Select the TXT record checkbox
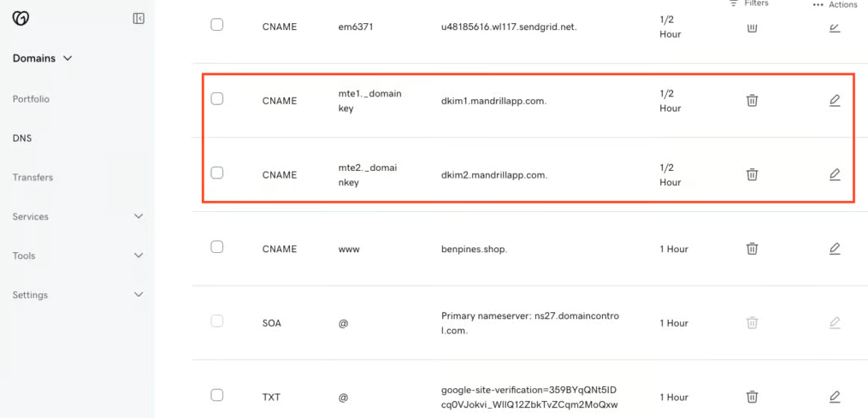The image size is (868, 418). pyautogui.click(x=217, y=395)
